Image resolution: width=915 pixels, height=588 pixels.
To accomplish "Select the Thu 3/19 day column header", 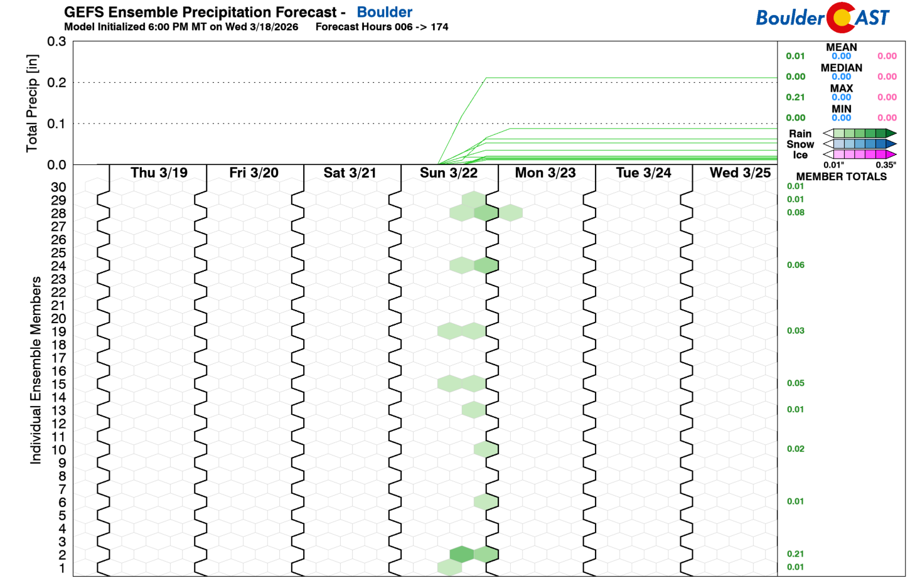I will click(x=159, y=173).
